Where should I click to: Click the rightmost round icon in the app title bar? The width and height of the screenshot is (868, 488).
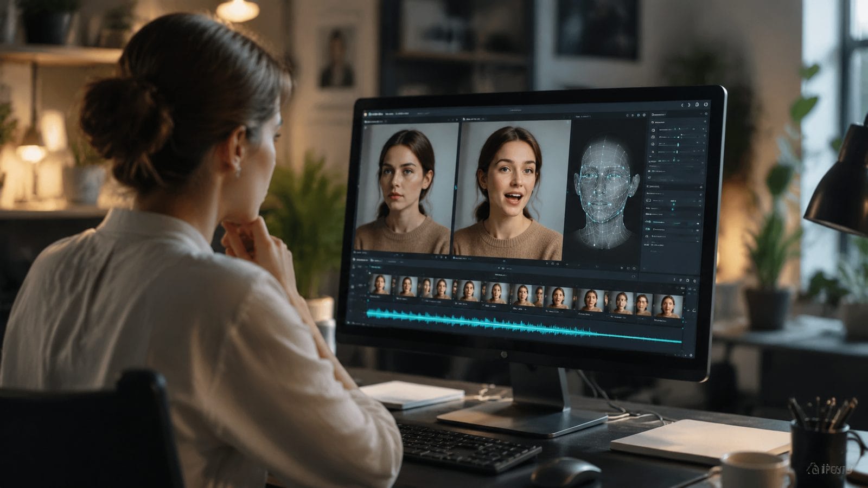[706, 105]
